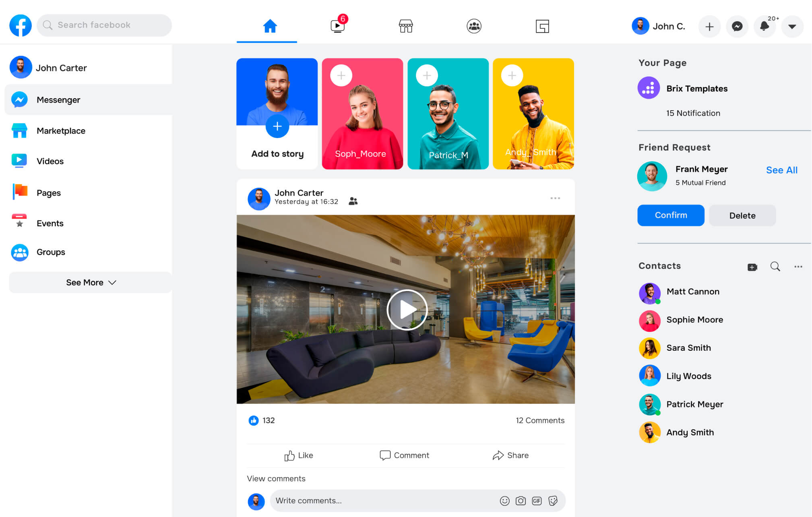The image size is (812, 517).
Task: Expand See More in left sidebar
Action: (x=91, y=282)
